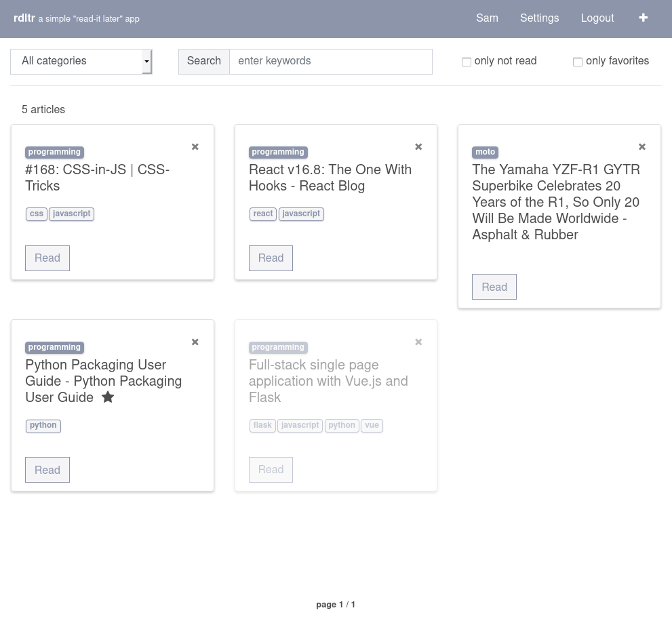This screenshot has width=672, height=623.
Task: Click the 'enter keywords' search field
Action: (331, 62)
